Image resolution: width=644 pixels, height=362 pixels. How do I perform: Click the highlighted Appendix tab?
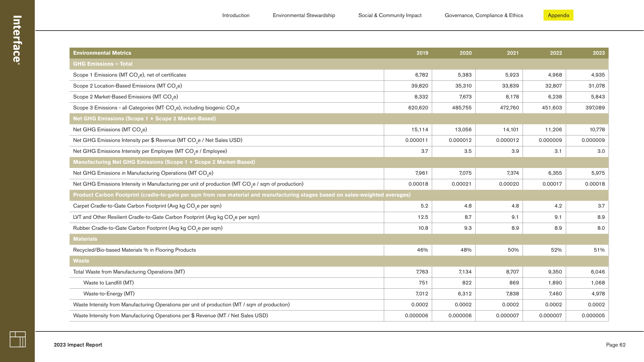click(558, 15)
